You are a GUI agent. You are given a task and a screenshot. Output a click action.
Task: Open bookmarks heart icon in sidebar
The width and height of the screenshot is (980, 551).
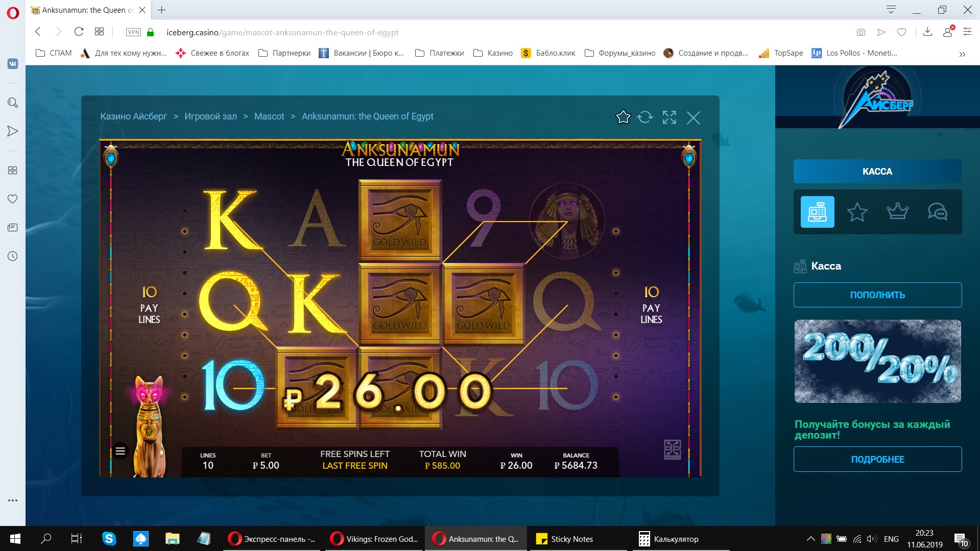(13, 199)
